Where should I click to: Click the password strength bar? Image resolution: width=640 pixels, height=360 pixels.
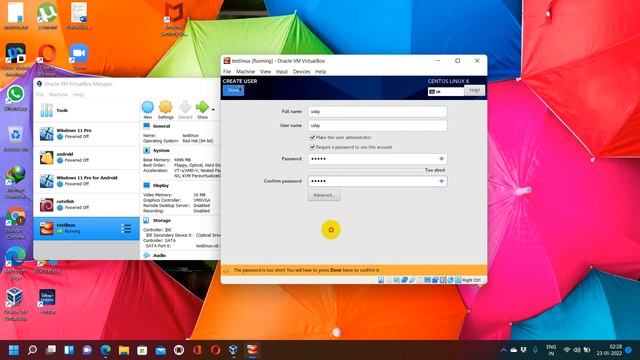click(365, 170)
